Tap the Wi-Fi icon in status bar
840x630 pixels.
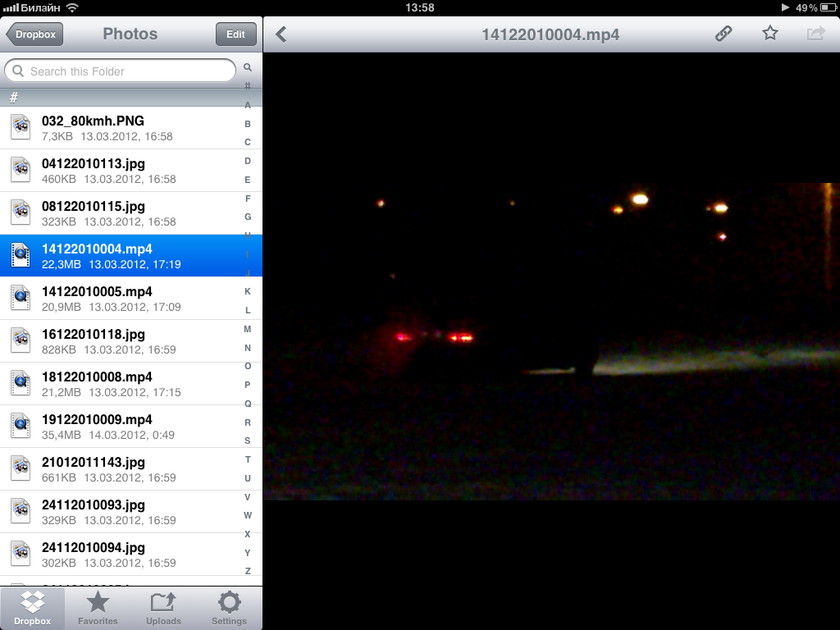pos(72,7)
